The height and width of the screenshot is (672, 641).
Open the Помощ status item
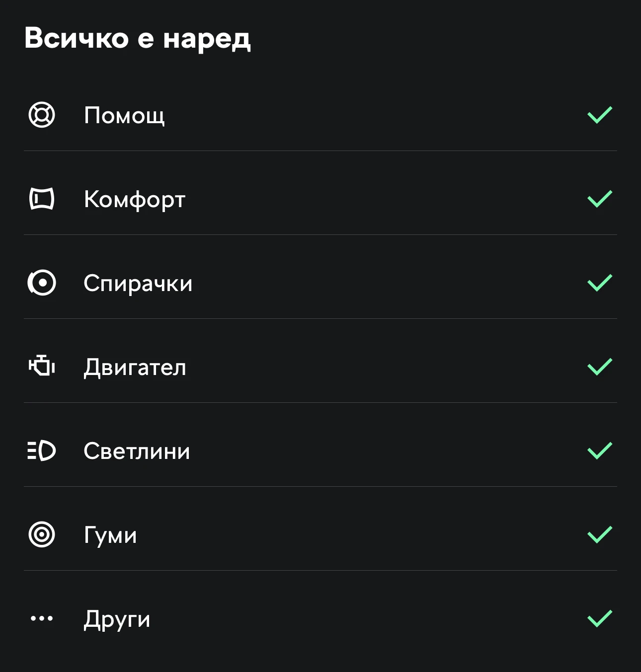point(124,115)
